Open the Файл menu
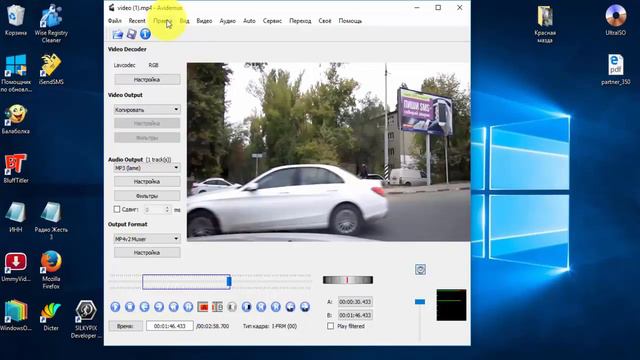Image resolution: width=640 pixels, height=360 pixels. [115, 21]
